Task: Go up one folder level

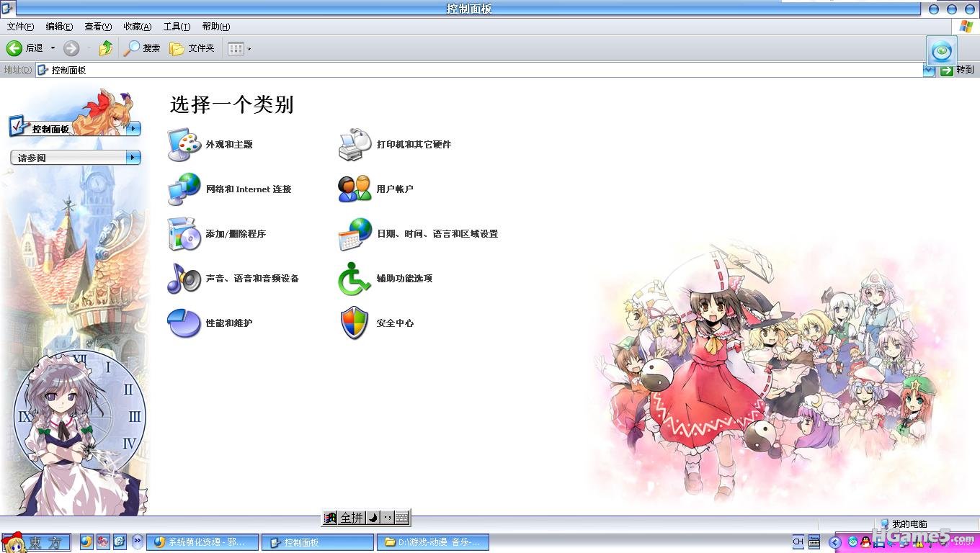Action: 106,48
